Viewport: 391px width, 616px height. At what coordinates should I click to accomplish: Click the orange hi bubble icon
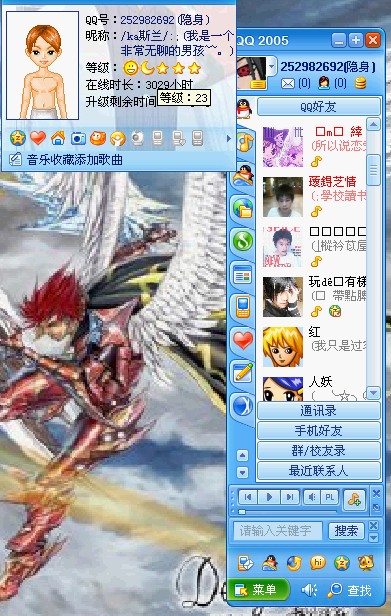[x=318, y=563]
